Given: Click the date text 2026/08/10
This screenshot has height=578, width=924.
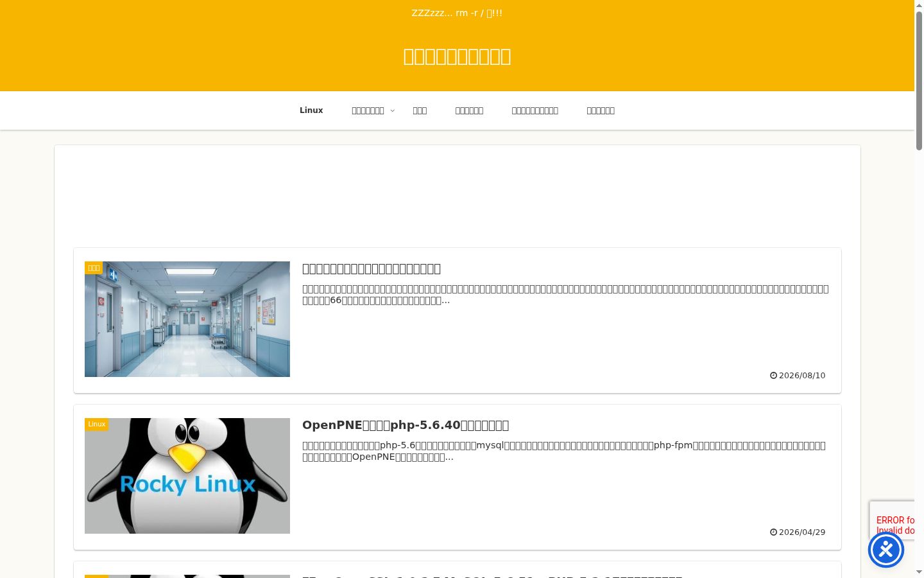Looking at the screenshot, I should pos(802,376).
